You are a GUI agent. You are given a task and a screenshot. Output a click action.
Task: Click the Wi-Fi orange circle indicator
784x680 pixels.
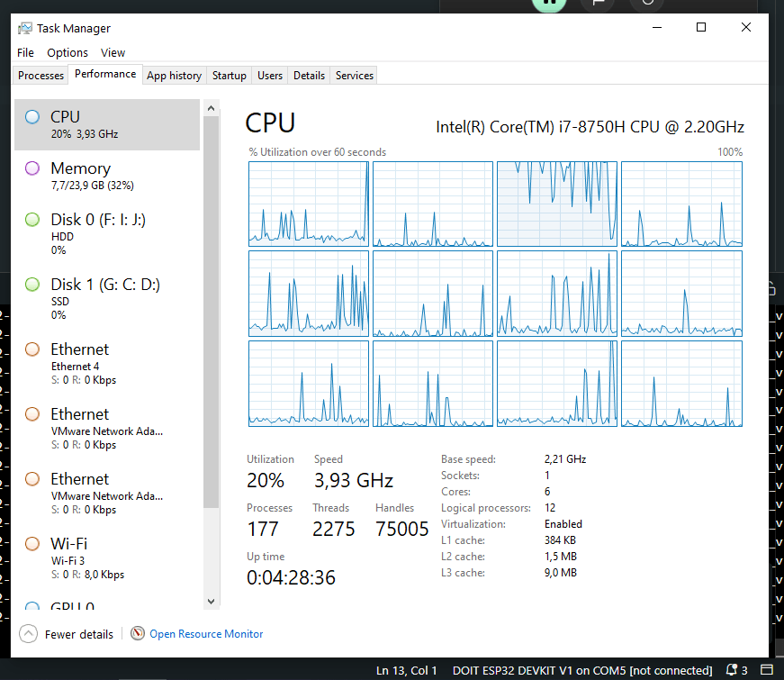pos(32,544)
